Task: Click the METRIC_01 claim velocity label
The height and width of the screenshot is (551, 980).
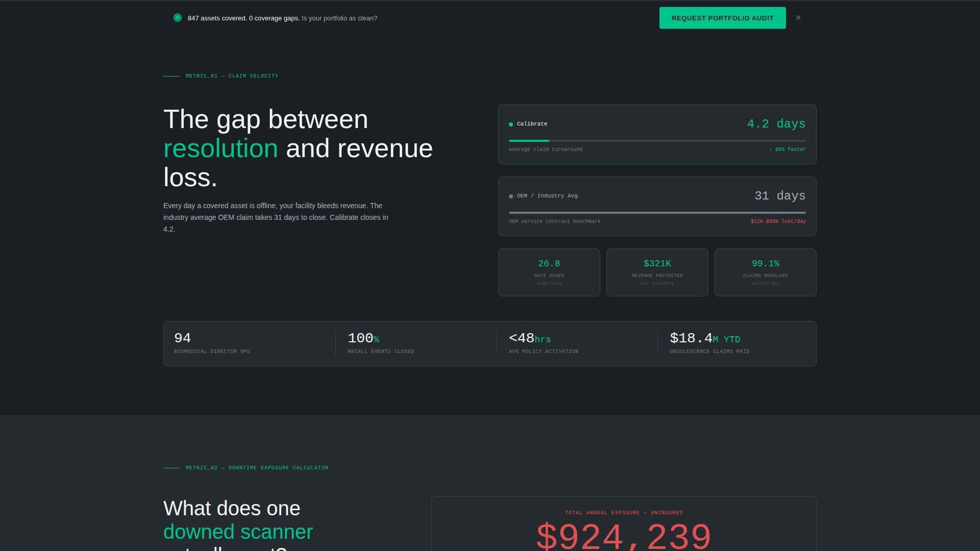Action: tap(232, 76)
